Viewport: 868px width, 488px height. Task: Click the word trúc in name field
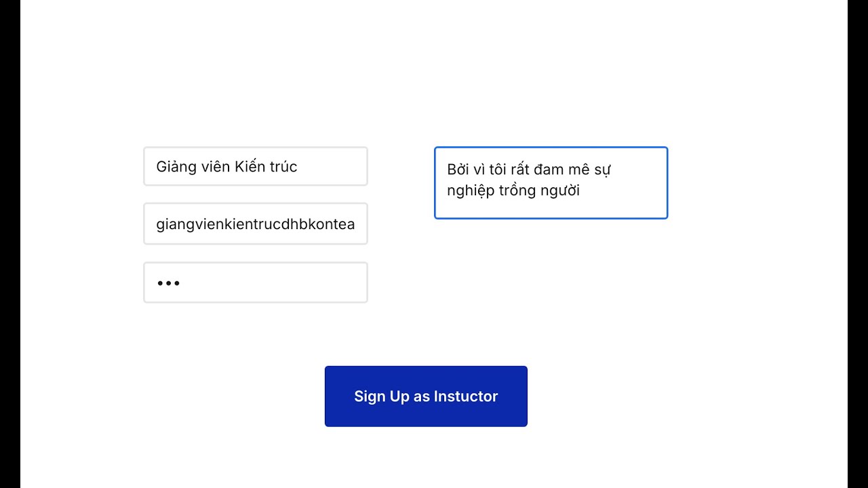pos(283,167)
